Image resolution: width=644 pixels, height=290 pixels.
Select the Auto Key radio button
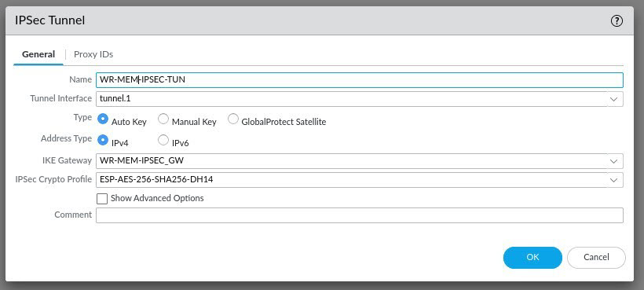click(x=103, y=119)
